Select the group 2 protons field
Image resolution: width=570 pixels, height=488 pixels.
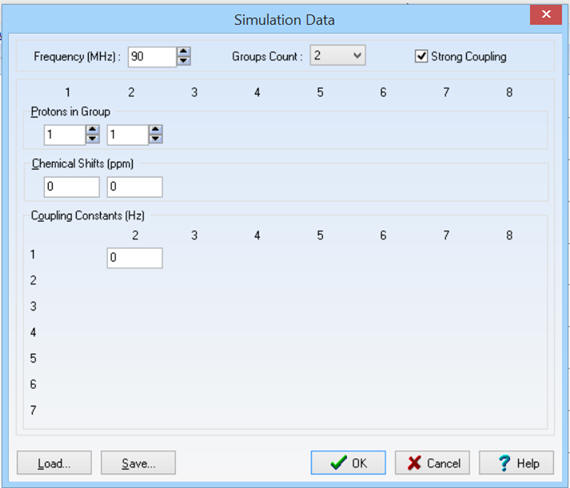click(128, 135)
